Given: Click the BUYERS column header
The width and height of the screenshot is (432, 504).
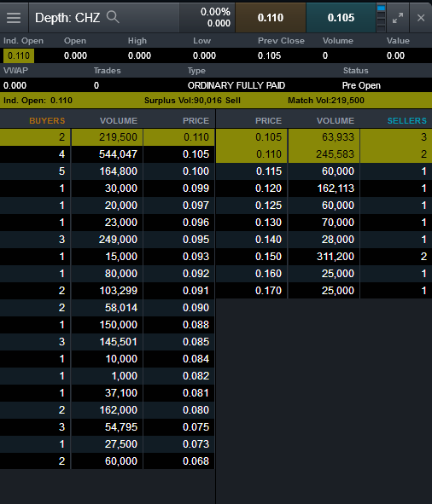Looking at the screenshot, I should click(x=47, y=121).
